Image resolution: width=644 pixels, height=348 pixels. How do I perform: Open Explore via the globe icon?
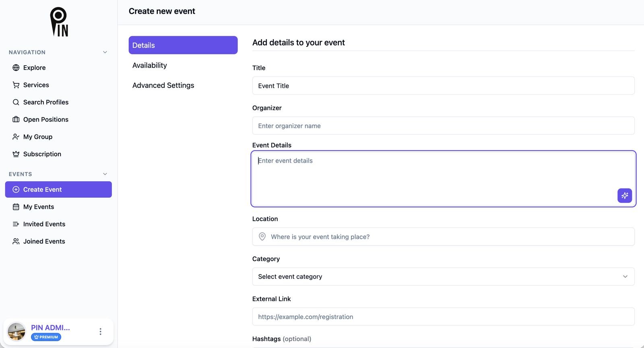(x=16, y=68)
